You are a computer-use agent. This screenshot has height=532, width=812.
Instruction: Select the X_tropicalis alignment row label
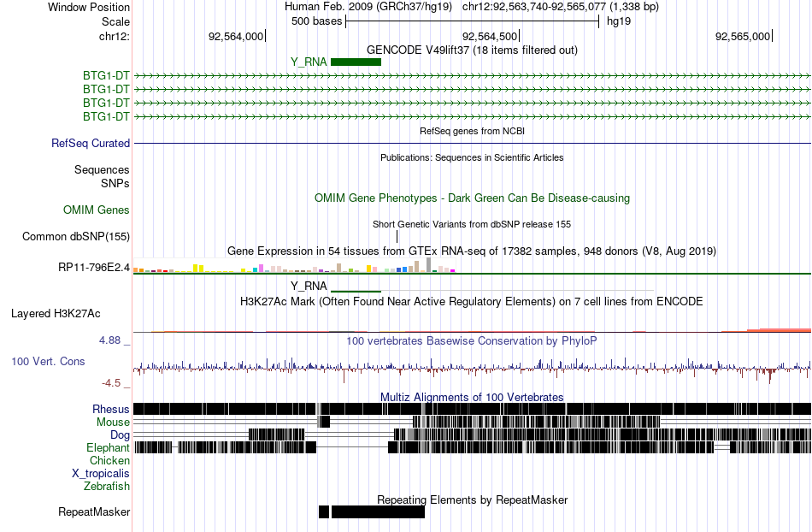click(x=101, y=473)
